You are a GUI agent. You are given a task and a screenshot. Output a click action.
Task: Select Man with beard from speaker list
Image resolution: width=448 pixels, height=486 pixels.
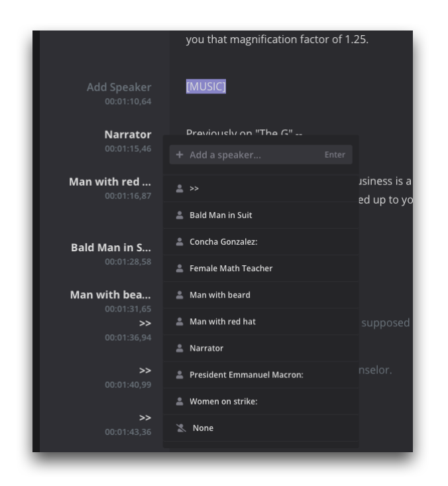coord(260,295)
